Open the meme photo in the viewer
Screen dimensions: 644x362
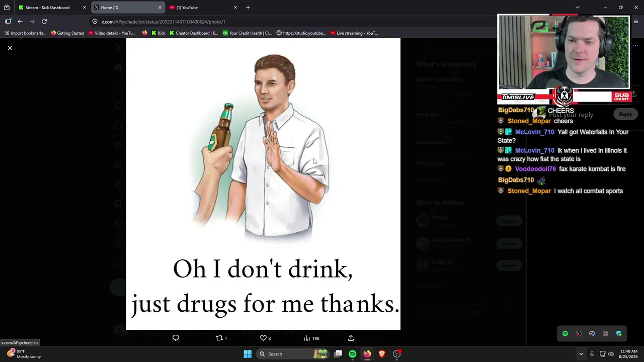click(x=263, y=184)
